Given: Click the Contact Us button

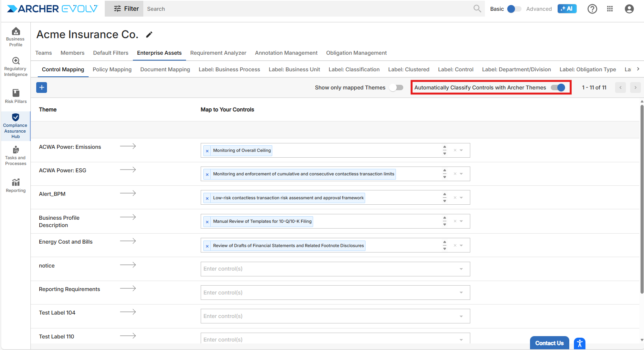Looking at the screenshot, I should coord(549,343).
